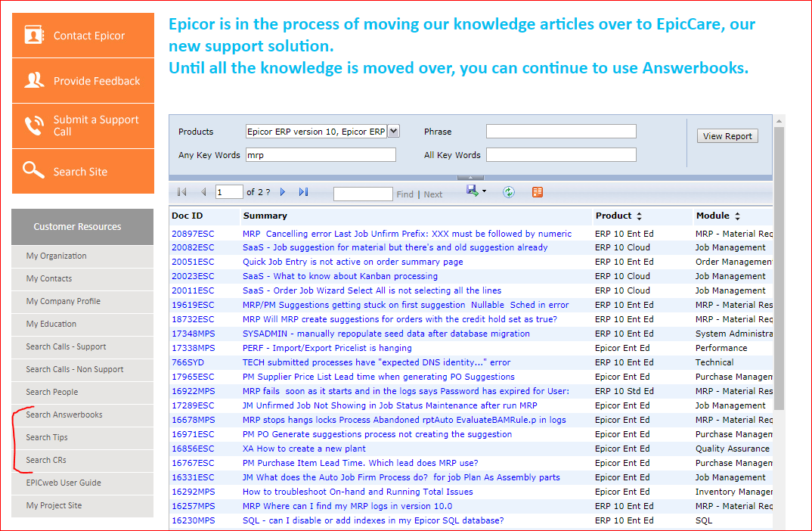812x531 pixels.
Task: Open document 17348MPS
Action: pos(193,334)
